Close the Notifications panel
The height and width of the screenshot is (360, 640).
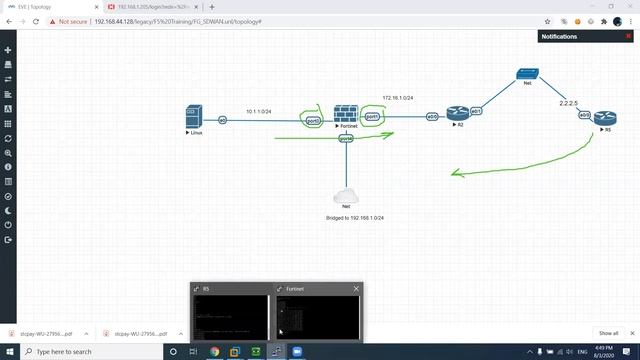(628, 36)
